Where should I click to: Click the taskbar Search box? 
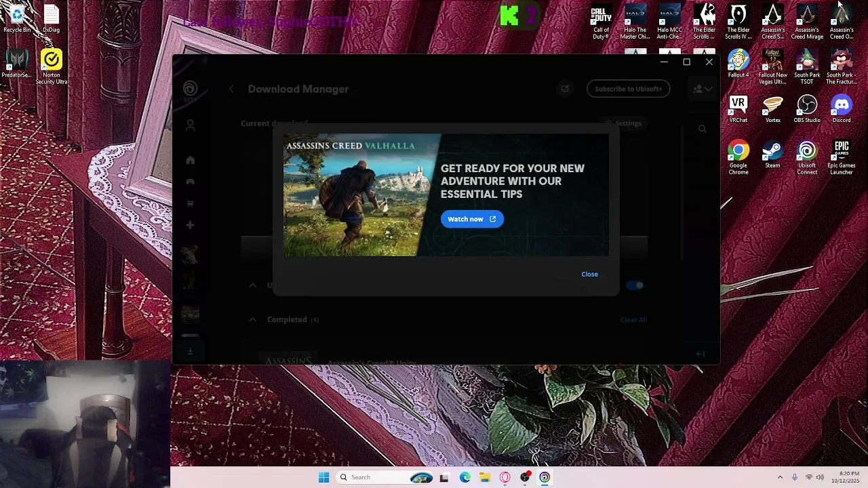(x=384, y=477)
